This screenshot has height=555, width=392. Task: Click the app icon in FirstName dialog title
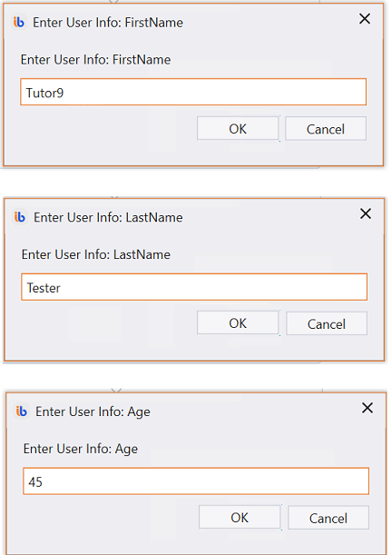(x=19, y=23)
